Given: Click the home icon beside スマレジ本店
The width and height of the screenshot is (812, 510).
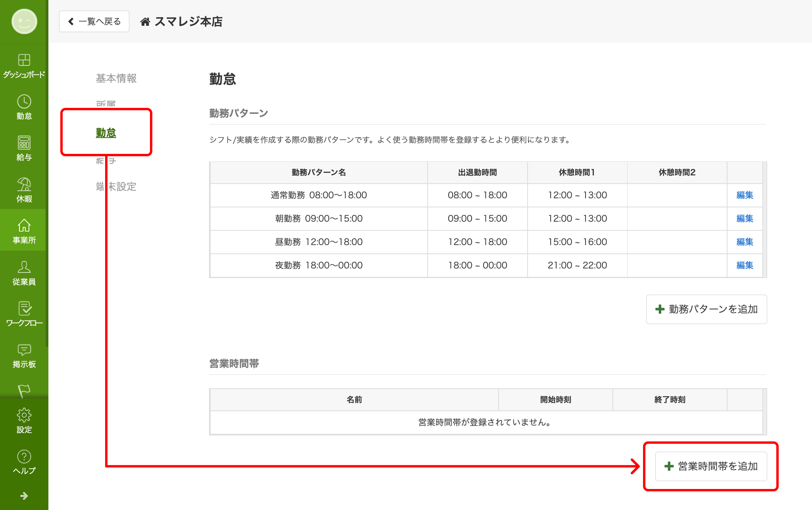Looking at the screenshot, I should (145, 21).
